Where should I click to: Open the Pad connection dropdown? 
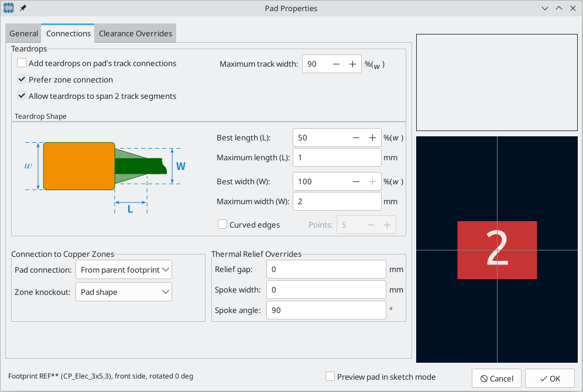124,270
